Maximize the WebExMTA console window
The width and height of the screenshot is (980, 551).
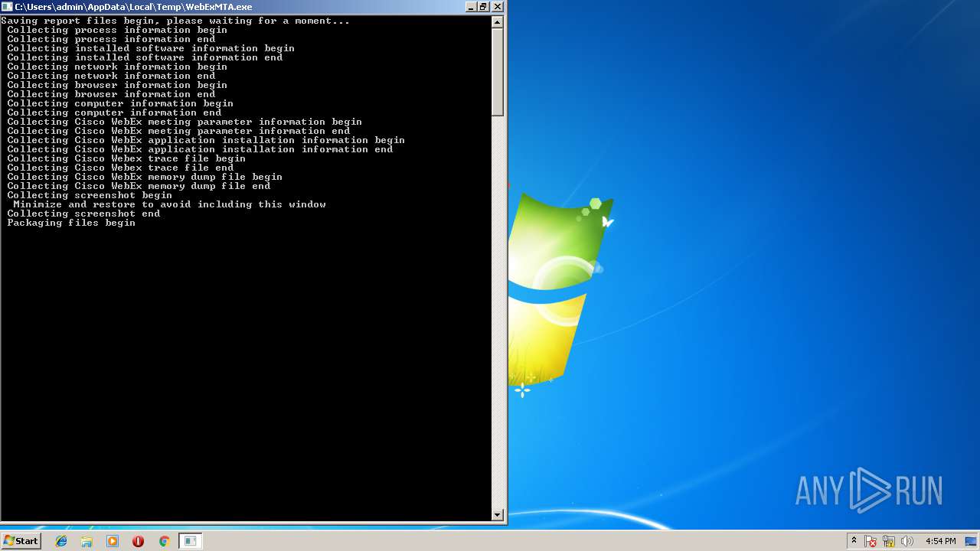[x=484, y=6]
